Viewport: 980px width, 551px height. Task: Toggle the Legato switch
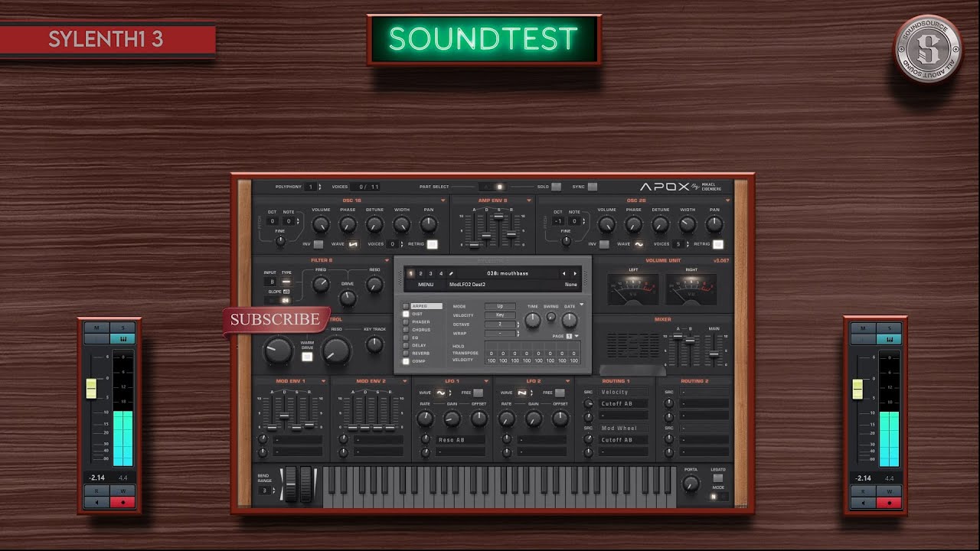pyautogui.click(x=718, y=478)
